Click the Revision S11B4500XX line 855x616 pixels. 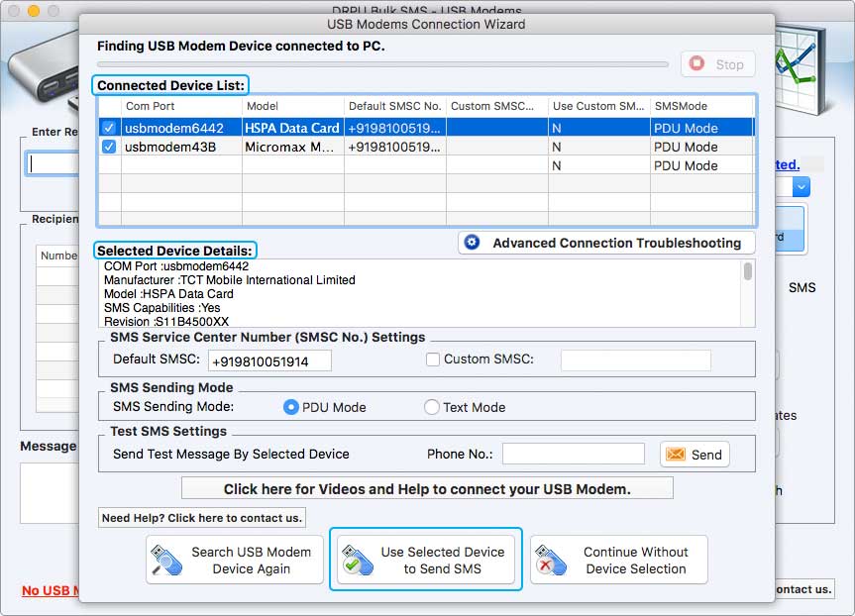pyautogui.click(x=166, y=322)
